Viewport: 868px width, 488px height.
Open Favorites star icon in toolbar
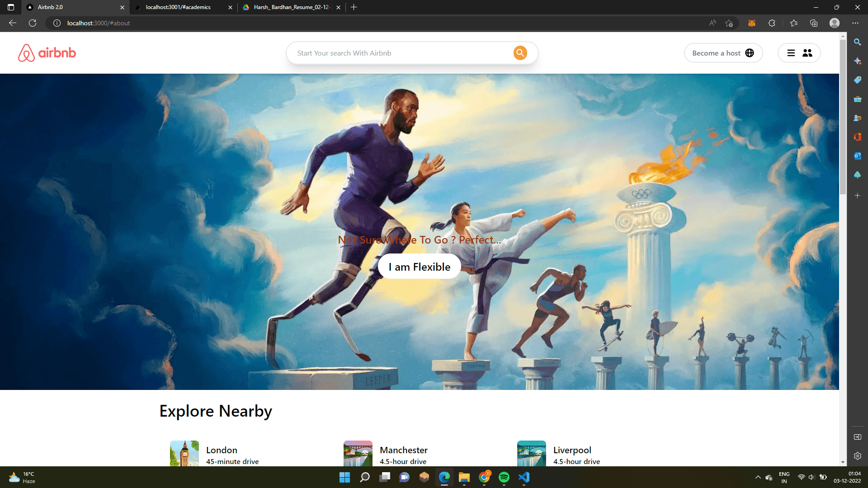(794, 23)
